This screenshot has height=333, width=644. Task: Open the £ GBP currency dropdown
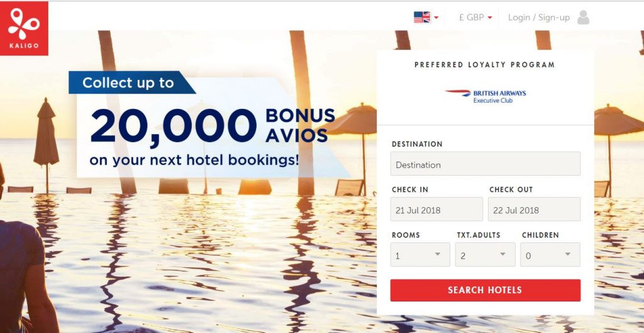coord(475,18)
